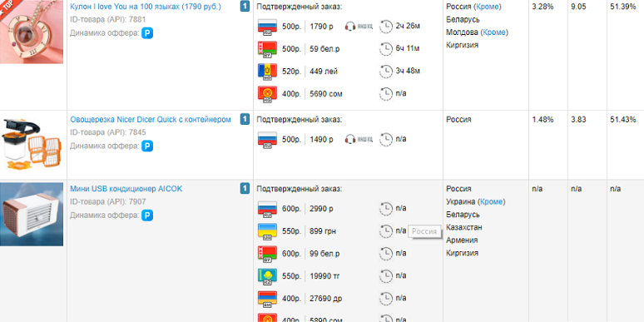Open Овощерезка Nicer Dicer Quick link
This screenshot has width=644, height=322.
tap(151, 120)
